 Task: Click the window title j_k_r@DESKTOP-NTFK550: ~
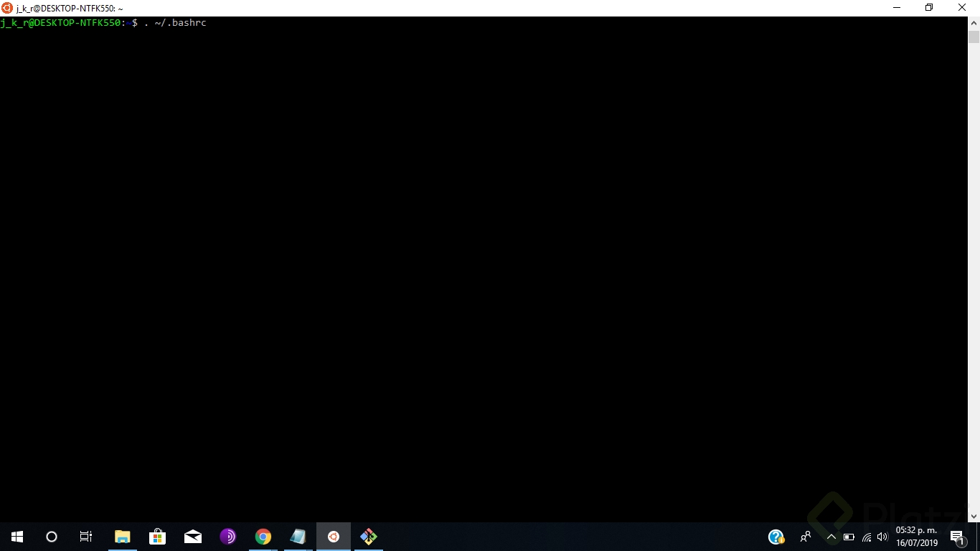pyautogui.click(x=70, y=9)
